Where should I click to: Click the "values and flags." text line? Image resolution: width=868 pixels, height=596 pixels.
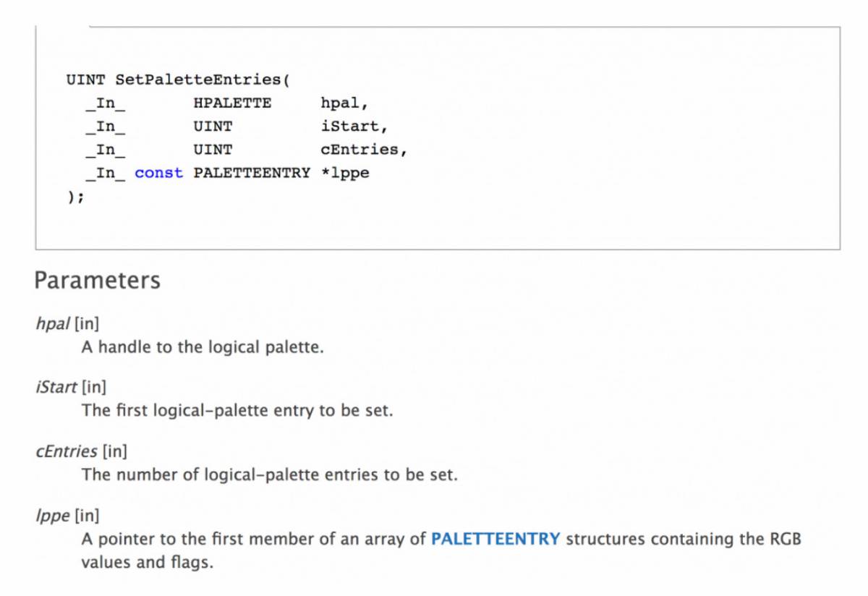[x=147, y=562]
